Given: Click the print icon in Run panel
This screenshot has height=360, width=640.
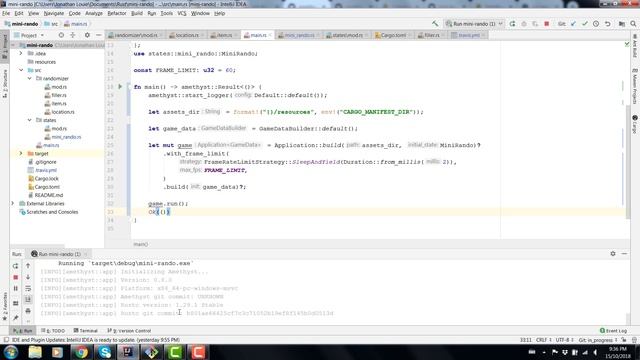Looking at the screenshot, I should tap(28, 311).
